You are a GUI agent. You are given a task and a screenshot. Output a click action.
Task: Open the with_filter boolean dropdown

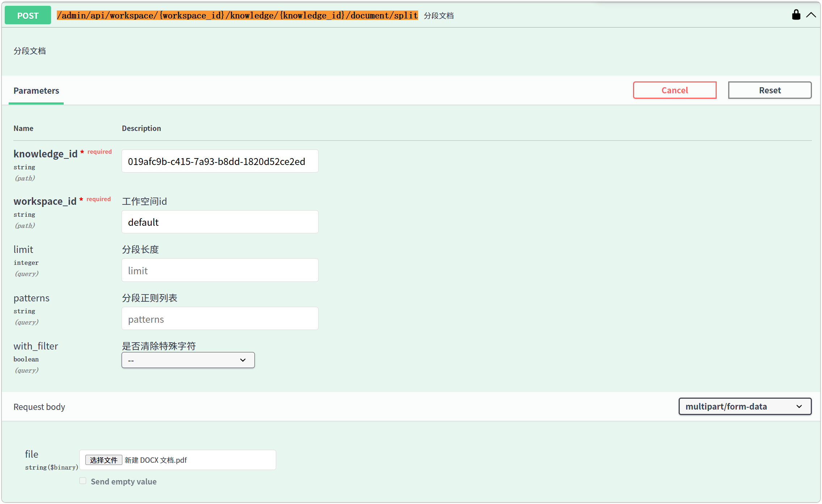(188, 360)
